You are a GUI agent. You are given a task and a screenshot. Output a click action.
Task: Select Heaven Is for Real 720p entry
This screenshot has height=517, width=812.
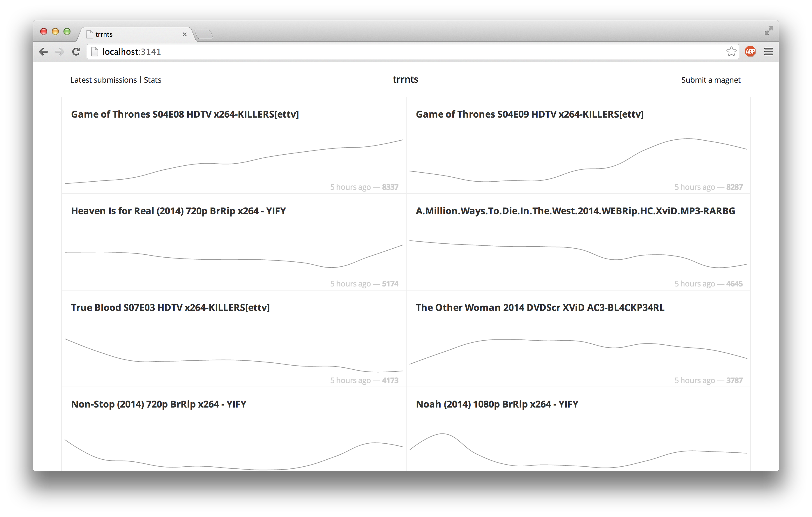178,211
